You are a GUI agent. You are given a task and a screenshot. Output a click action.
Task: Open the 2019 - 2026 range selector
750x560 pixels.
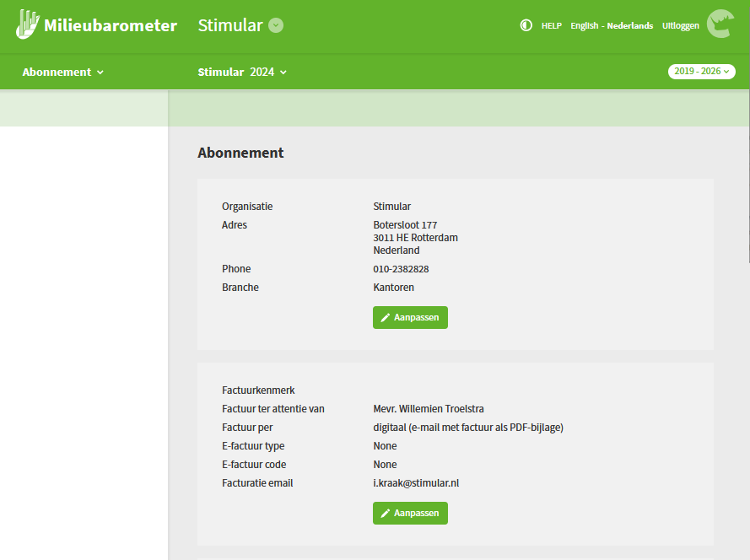click(702, 71)
